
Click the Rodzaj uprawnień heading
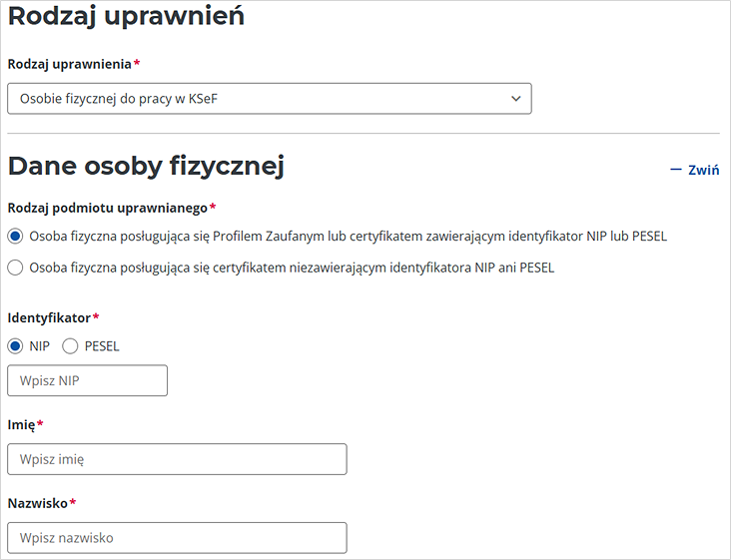pos(126,16)
